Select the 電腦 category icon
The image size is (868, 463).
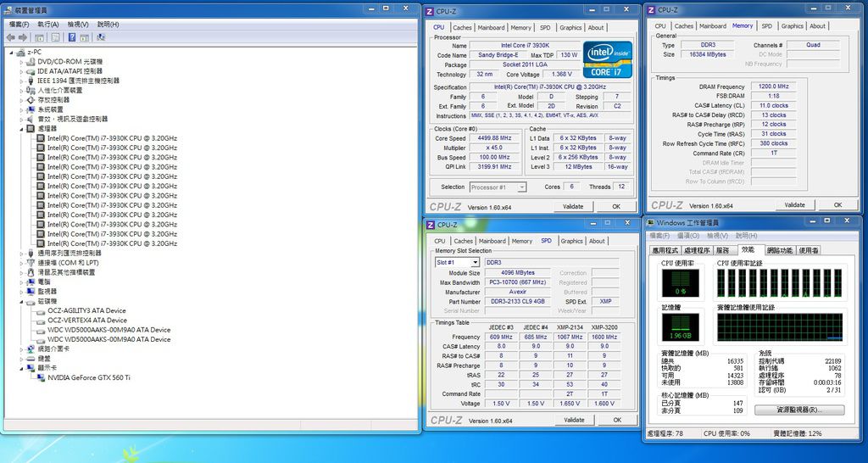(x=31, y=282)
